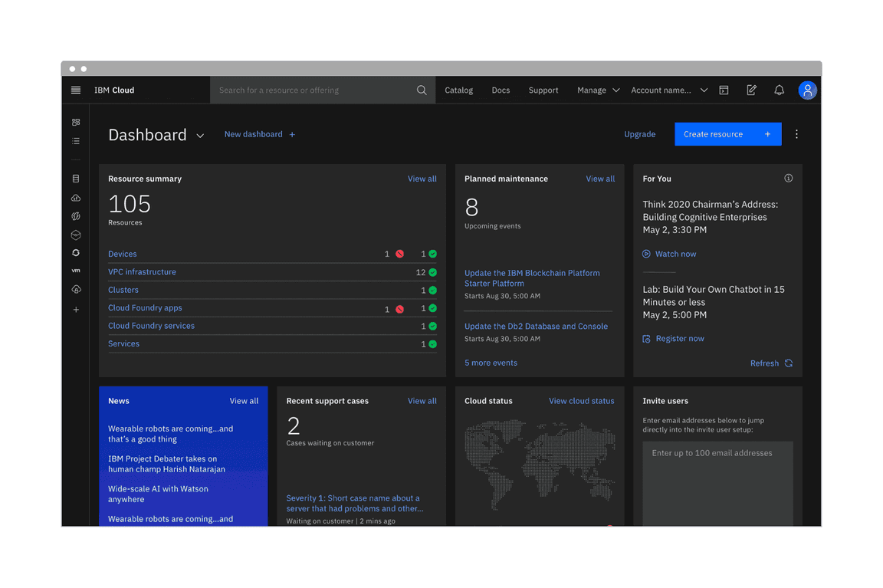Open the search magnifier icon in the search bar
Viewport: 883px width, 588px height.
pos(422,90)
